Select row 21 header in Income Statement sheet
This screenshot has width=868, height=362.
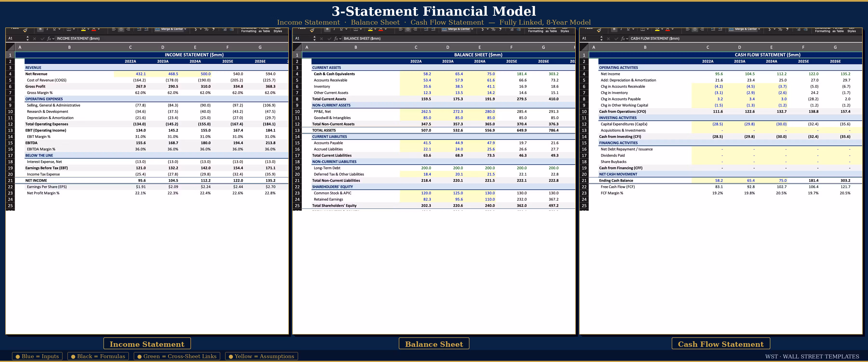[10, 181]
